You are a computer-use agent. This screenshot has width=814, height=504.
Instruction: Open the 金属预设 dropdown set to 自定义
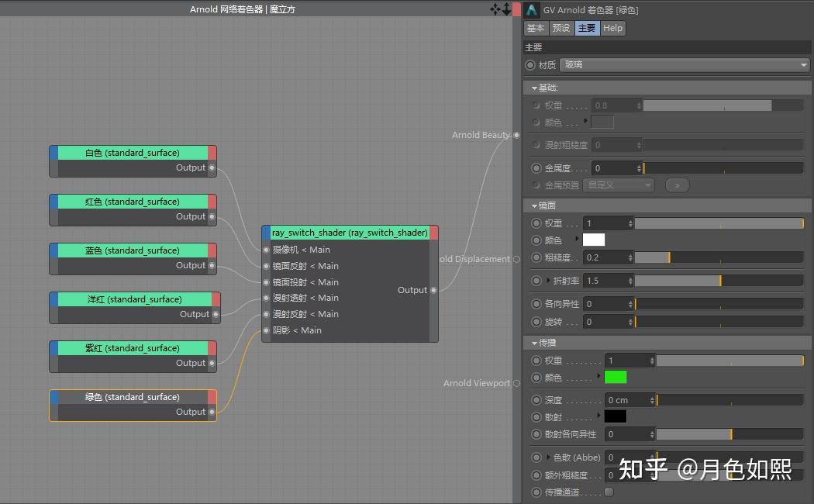618,185
